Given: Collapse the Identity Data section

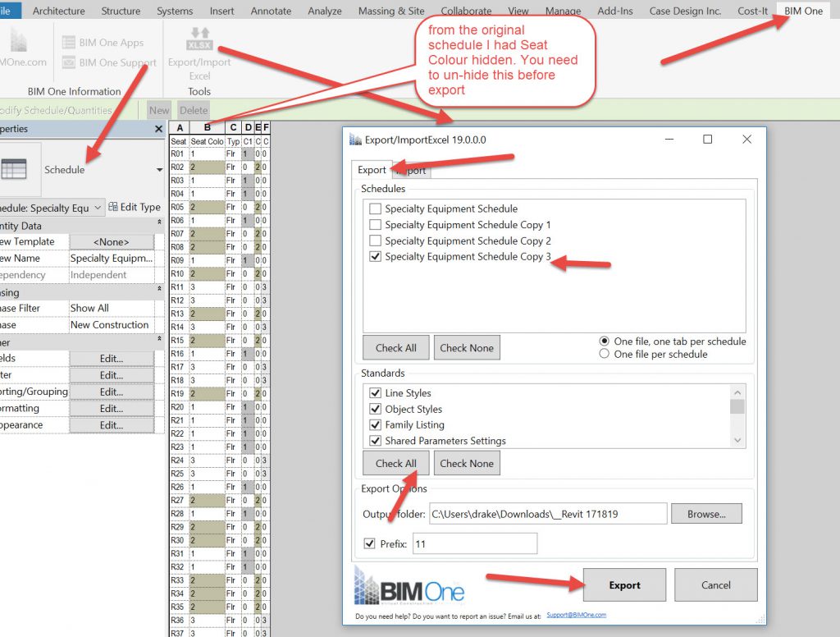Looking at the screenshot, I should [x=158, y=225].
